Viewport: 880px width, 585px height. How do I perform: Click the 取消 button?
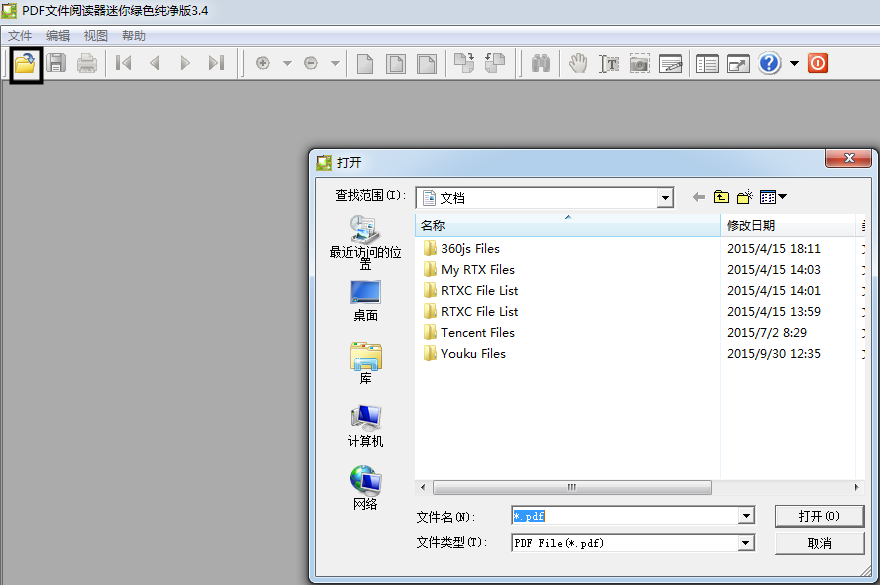point(819,543)
